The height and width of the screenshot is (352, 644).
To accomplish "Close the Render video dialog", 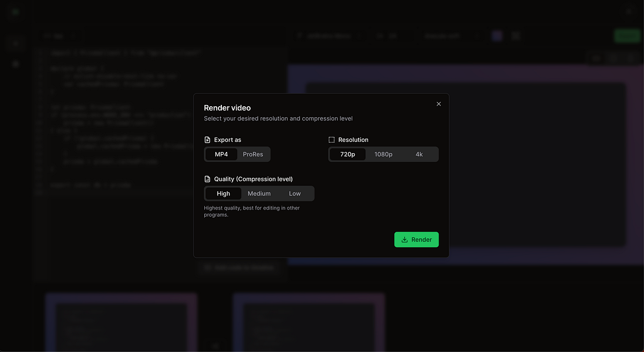I will (439, 104).
